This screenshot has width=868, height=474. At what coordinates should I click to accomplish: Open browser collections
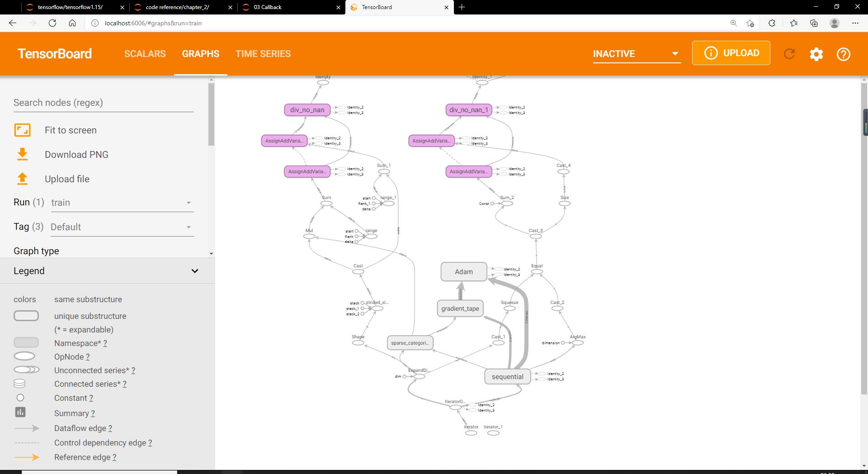tap(814, 23)
